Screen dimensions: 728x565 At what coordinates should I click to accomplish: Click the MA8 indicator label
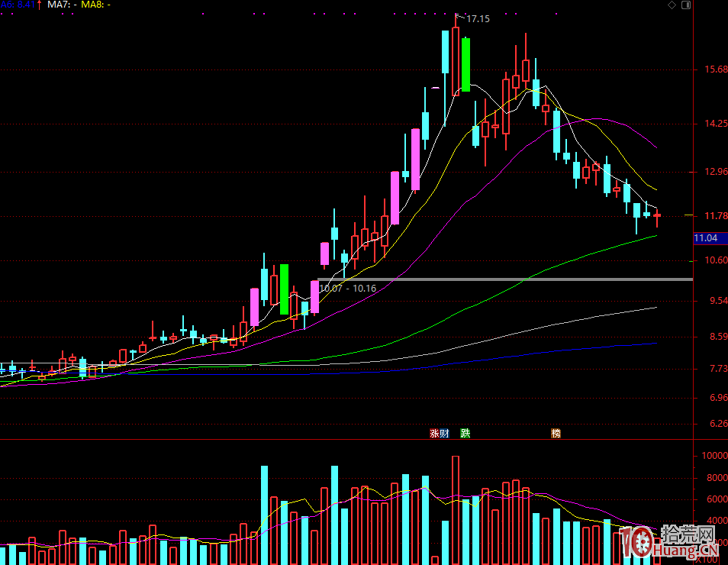pyautogui.click(x=95, y=5)
